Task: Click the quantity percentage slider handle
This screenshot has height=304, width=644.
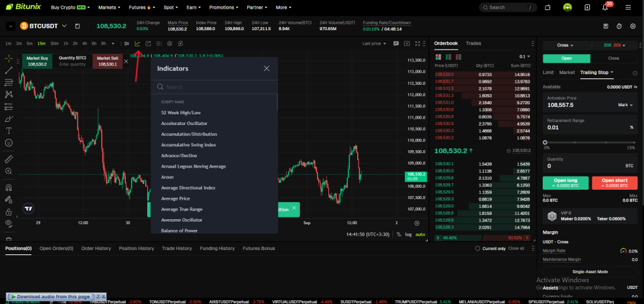Action: point(545,142)
